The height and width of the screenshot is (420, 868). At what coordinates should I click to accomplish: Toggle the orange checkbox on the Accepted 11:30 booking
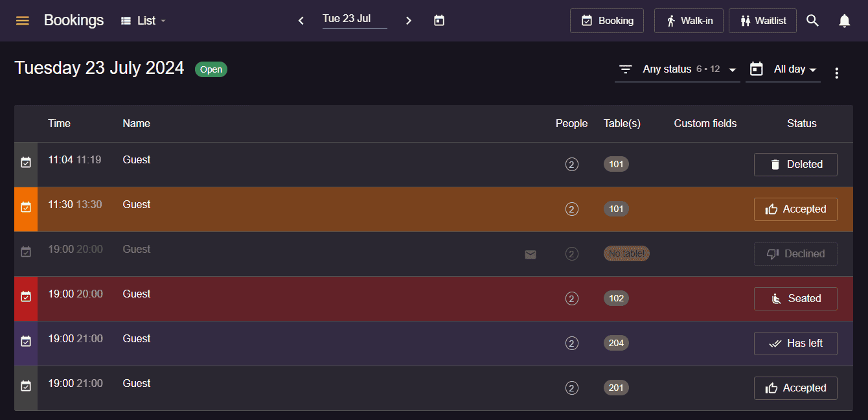tap(26, 209)
